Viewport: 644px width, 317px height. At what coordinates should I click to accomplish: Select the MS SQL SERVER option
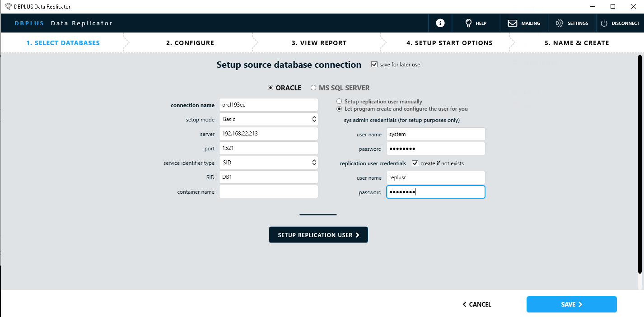point(313,88)
